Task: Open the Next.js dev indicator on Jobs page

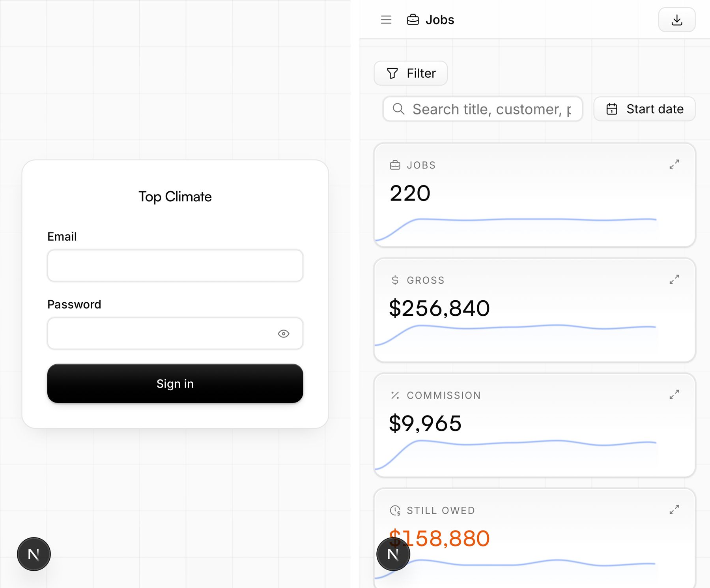Action: (x=393, y=554)
